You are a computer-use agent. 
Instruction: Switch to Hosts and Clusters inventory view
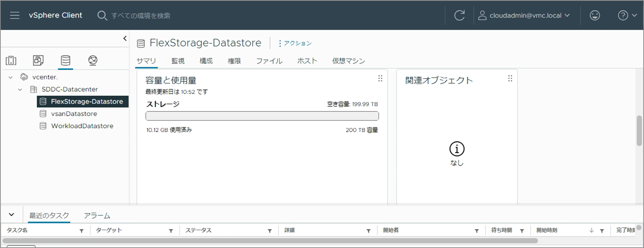click(x=11, y=60)
